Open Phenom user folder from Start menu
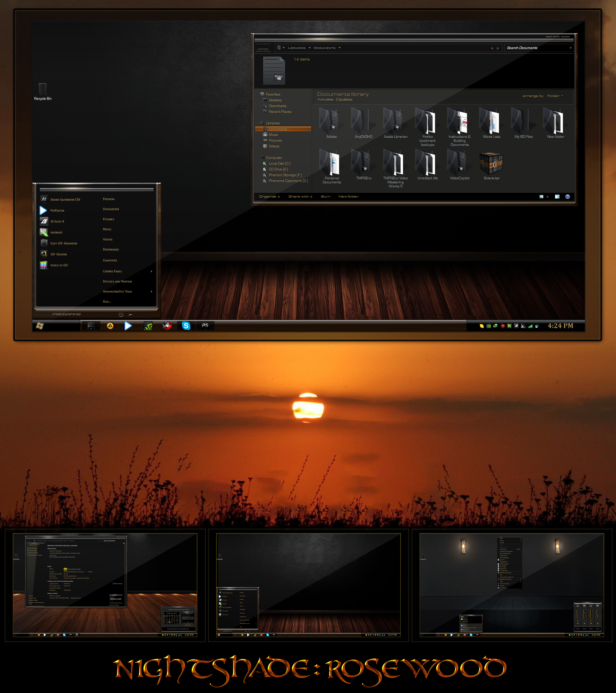 tap(108, 199)
